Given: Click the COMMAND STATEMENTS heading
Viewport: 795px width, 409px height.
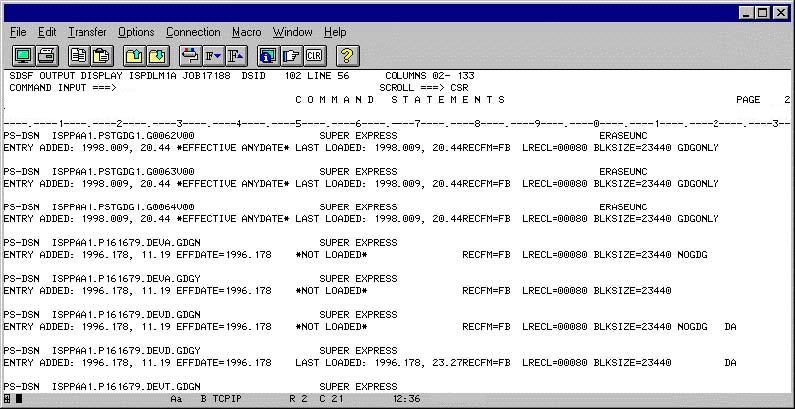Looking at the screenshot, I should coord(401,100).
